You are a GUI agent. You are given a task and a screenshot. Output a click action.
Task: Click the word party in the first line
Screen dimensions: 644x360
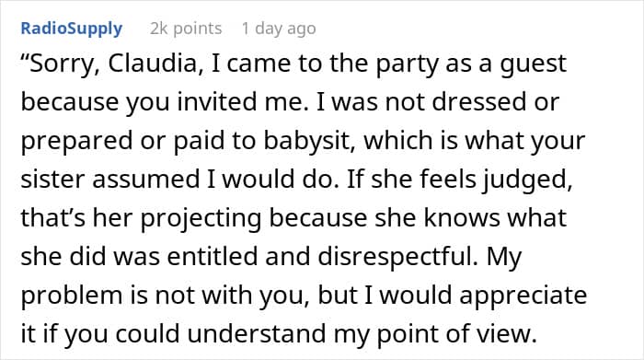click(x=407, y=65)
